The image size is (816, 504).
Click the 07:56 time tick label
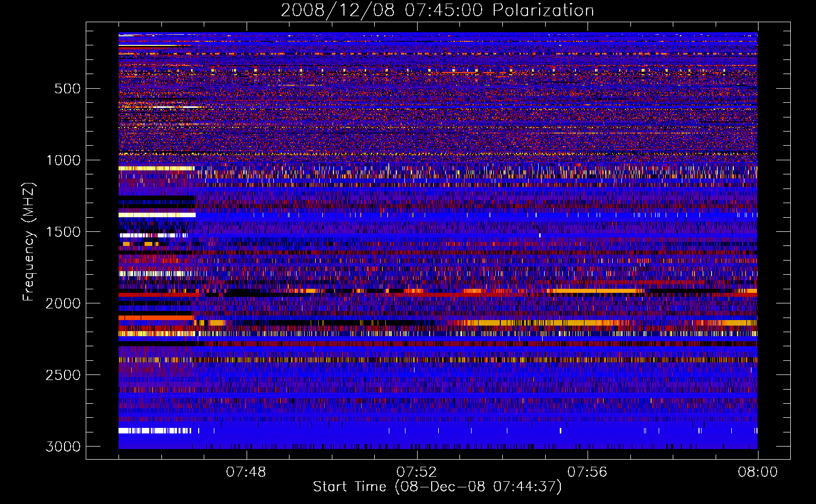coord(587,472)
